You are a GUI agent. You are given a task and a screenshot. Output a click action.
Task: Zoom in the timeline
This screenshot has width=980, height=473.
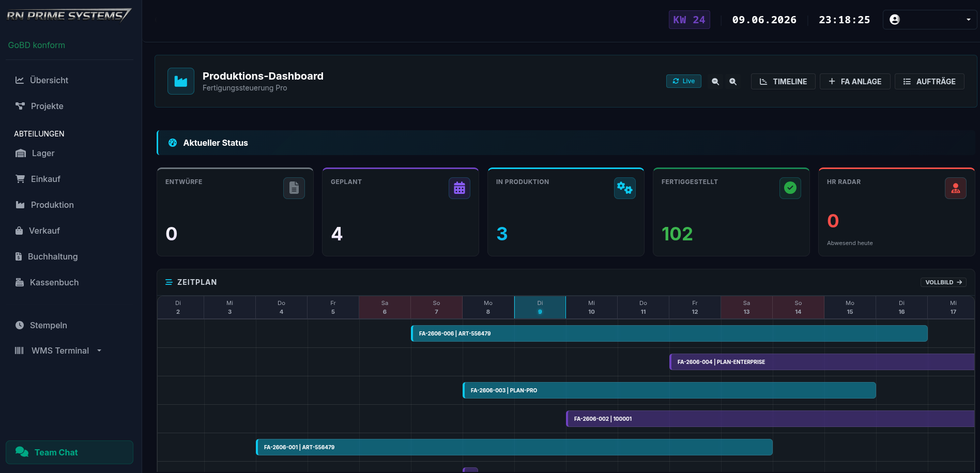click(733, 82)
